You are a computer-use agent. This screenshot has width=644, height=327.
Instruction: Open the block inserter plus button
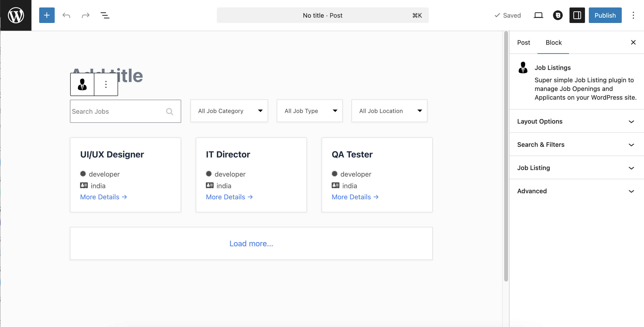coord(47,15)
